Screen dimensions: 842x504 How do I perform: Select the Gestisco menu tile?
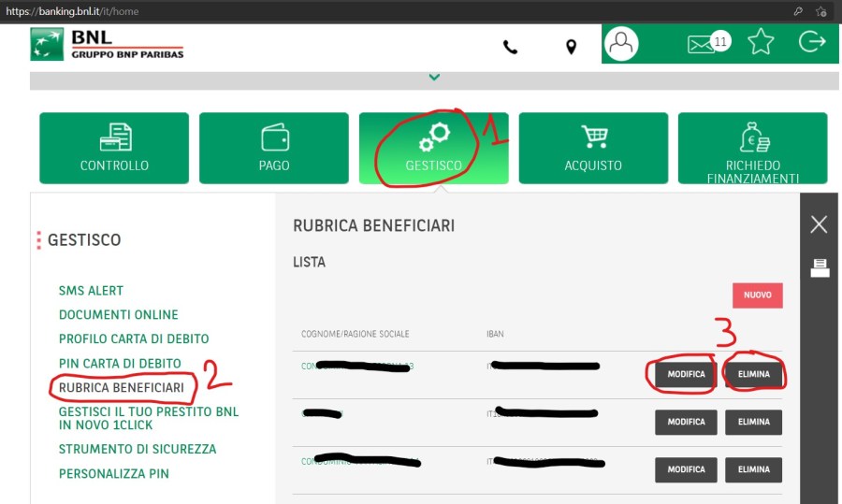pos(433,148)
